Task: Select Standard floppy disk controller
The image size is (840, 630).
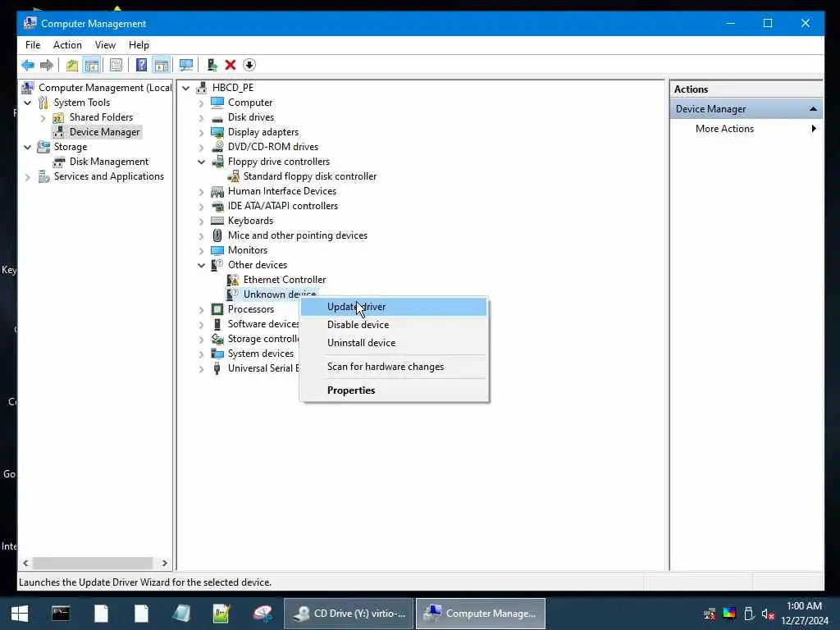Action: (309, 176)
